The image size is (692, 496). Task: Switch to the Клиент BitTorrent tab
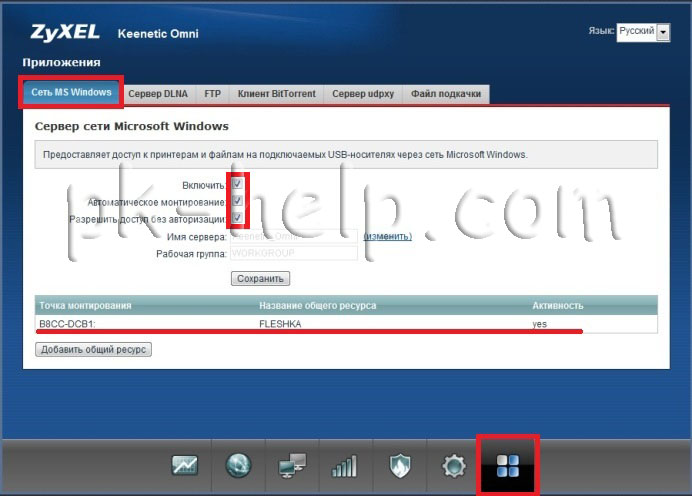pos(277,94)
